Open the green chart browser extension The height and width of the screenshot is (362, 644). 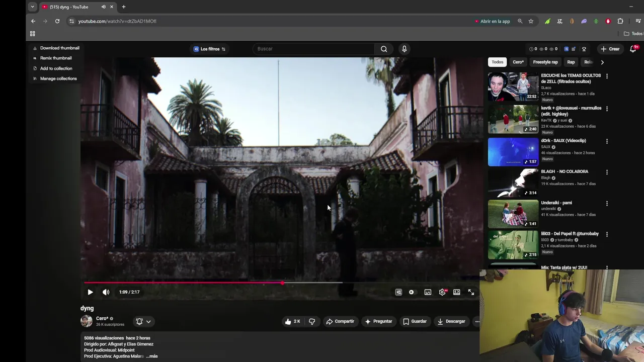coord(547,21)
